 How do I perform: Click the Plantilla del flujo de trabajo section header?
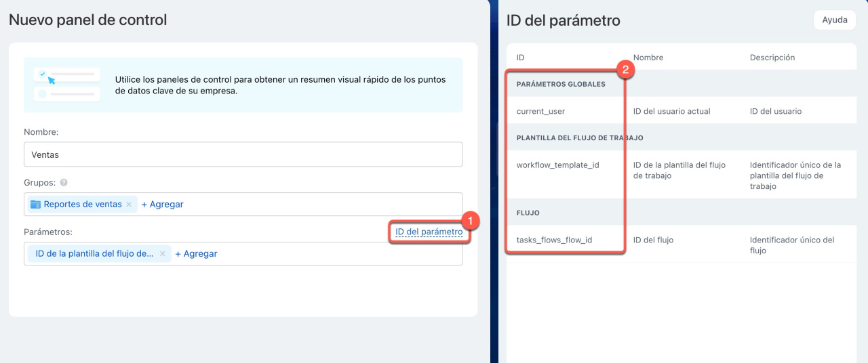point(579,137)
